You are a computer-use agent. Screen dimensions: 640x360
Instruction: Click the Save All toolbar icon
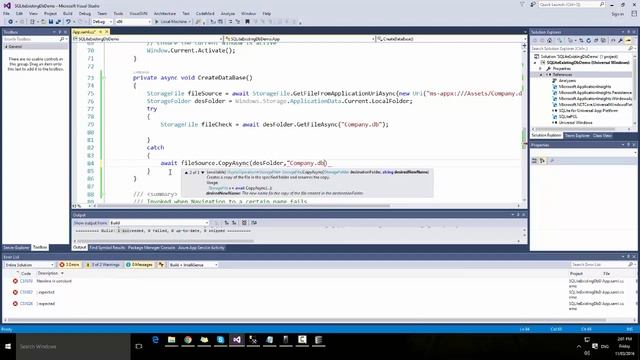click(58, 22)
